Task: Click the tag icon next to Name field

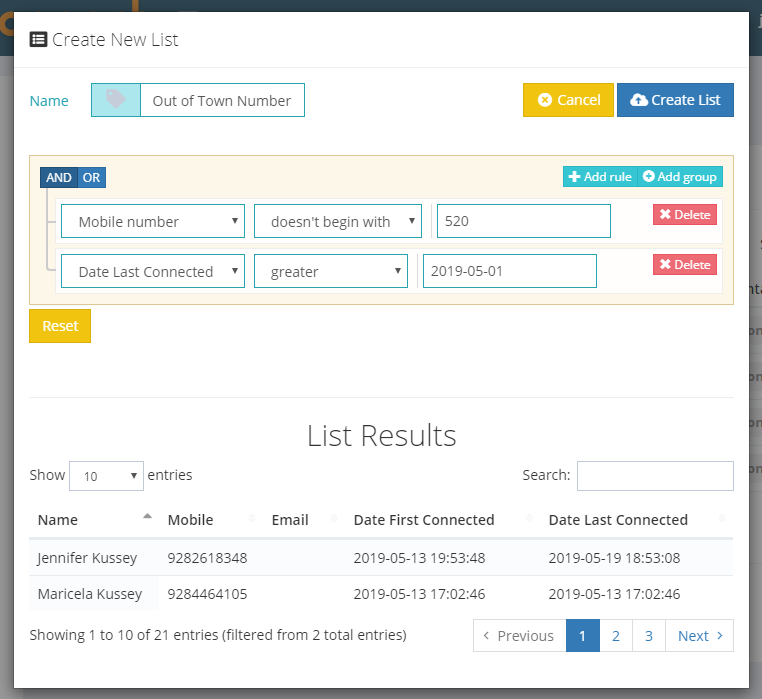Action: pos(116,100)
